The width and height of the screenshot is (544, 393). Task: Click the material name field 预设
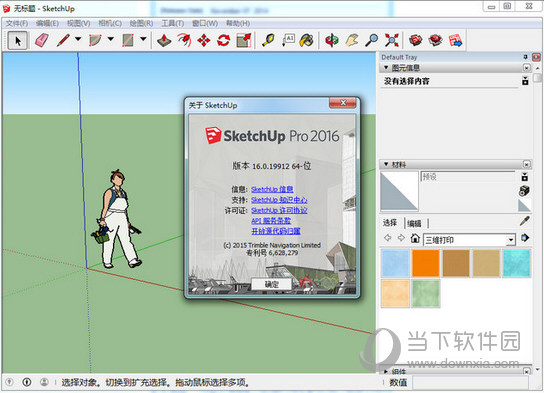pyautogui.click(x=468, y=177)
